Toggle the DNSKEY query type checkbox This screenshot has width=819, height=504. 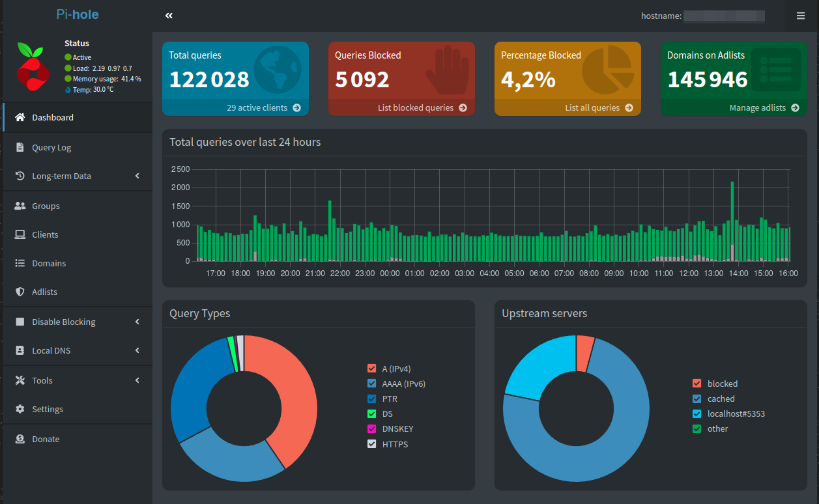point(372,429)
